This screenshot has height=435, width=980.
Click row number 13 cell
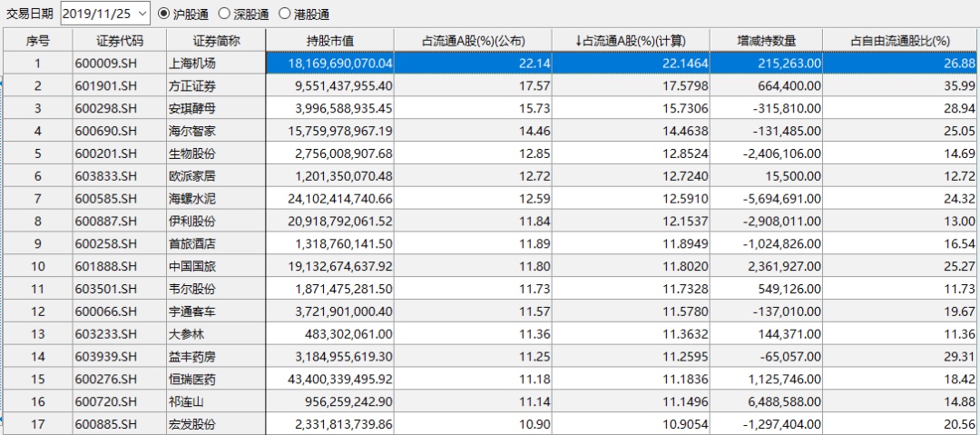pyautogui.click(x=38, y=333)
